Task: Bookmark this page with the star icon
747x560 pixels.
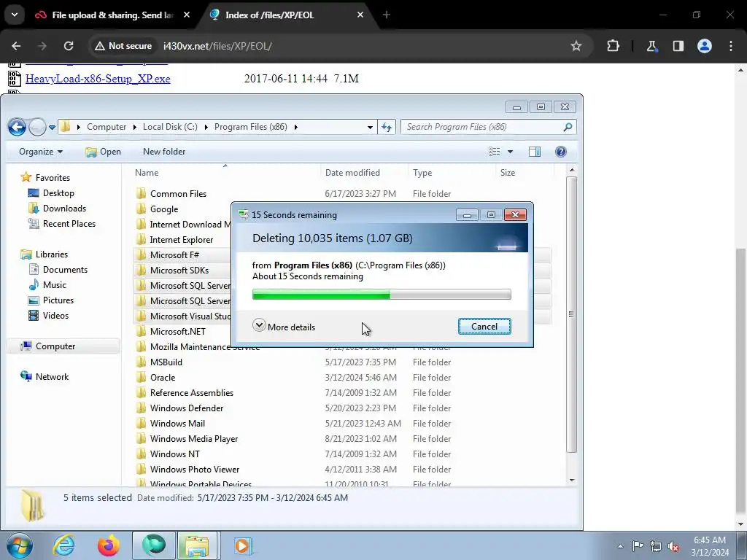Action: tap(576, 46)
